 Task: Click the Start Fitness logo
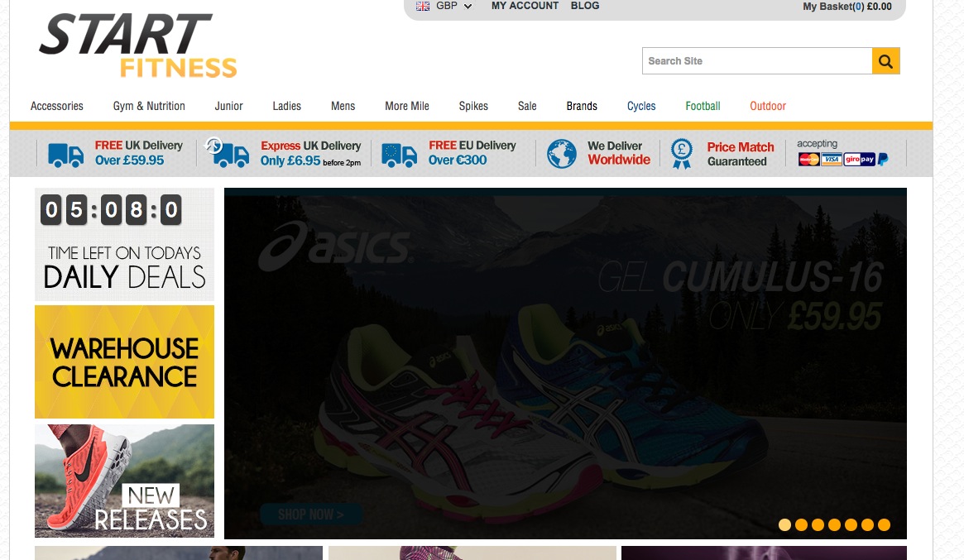[x=138, y=45]
